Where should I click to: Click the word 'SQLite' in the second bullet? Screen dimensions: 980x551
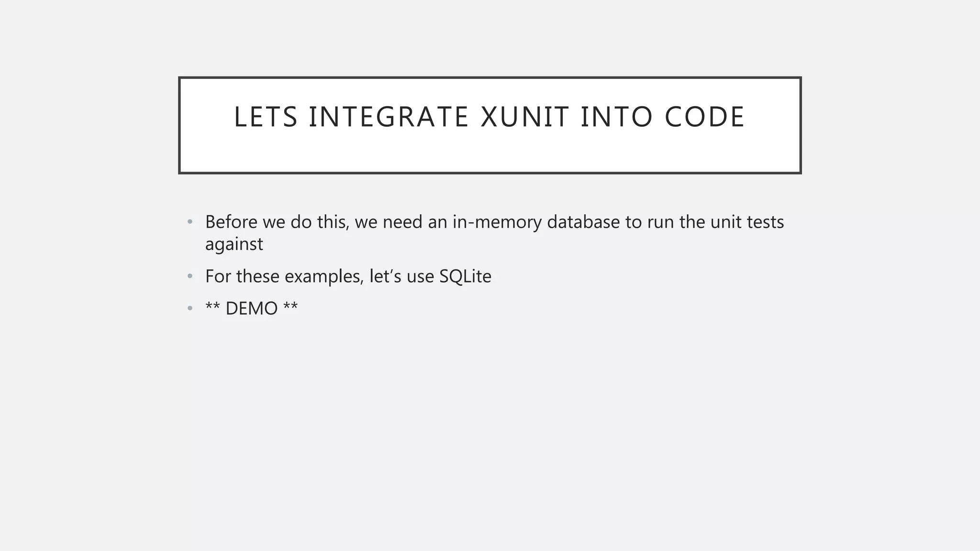point(465,276)
